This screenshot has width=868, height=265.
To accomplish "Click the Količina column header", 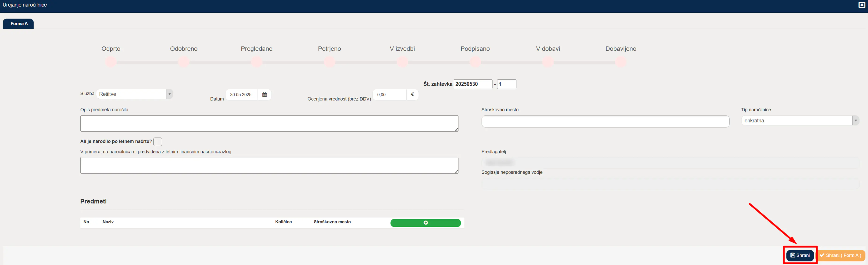I will [x=283, y=222].
